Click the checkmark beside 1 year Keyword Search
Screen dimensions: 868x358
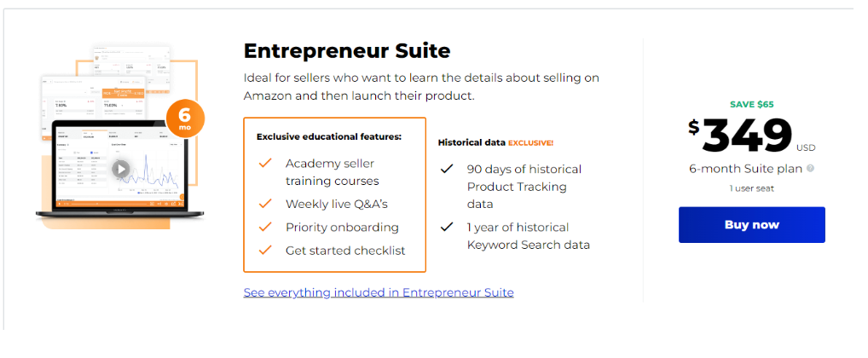(x=447, y=227)
